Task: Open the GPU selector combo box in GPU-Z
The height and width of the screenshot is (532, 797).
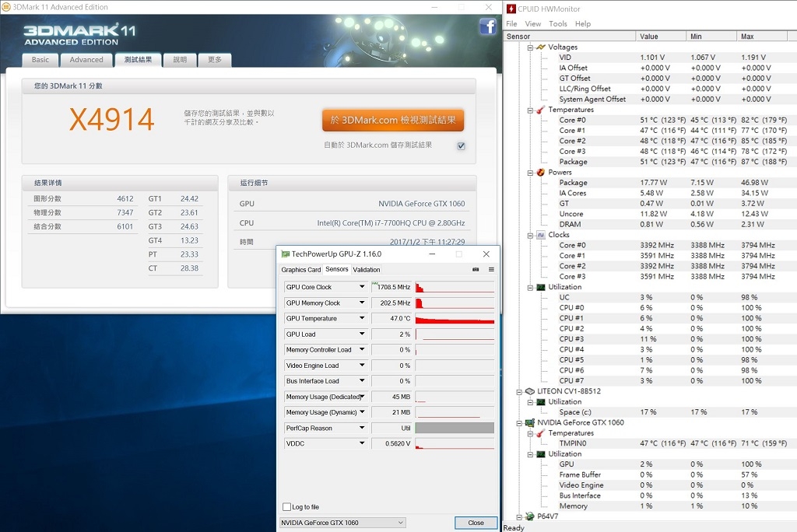Action: point(342,523)
